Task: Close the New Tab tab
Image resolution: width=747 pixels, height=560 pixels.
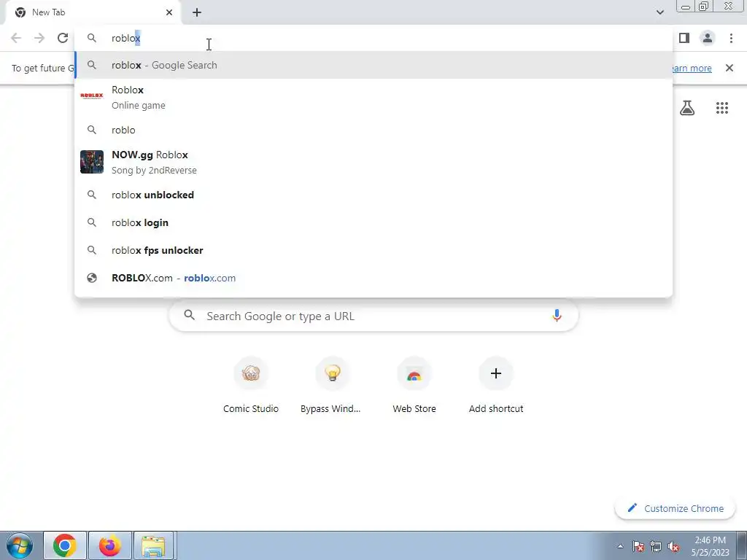Action: coord(169,12)
